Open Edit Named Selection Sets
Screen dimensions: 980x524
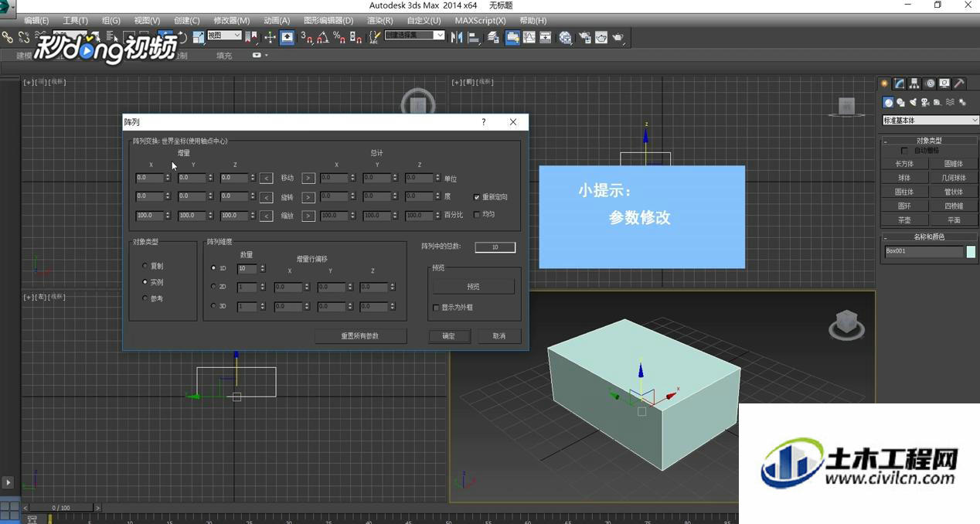[375, 37]
